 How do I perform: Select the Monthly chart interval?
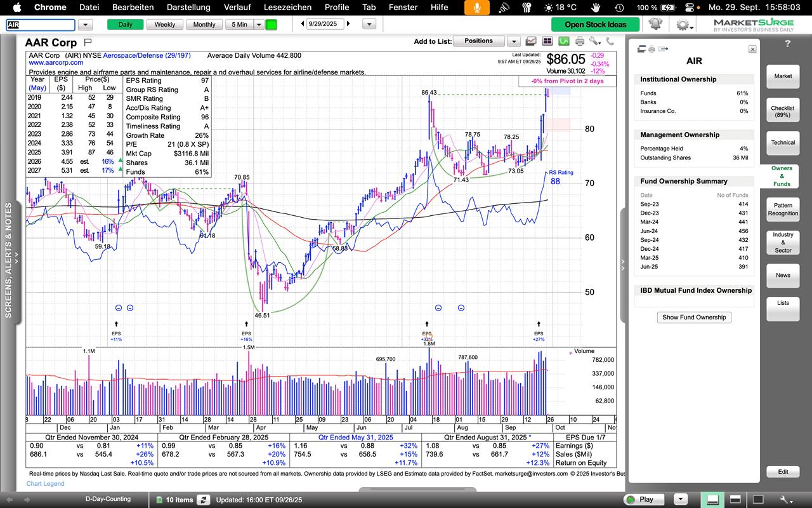click(x=204, y=24)
